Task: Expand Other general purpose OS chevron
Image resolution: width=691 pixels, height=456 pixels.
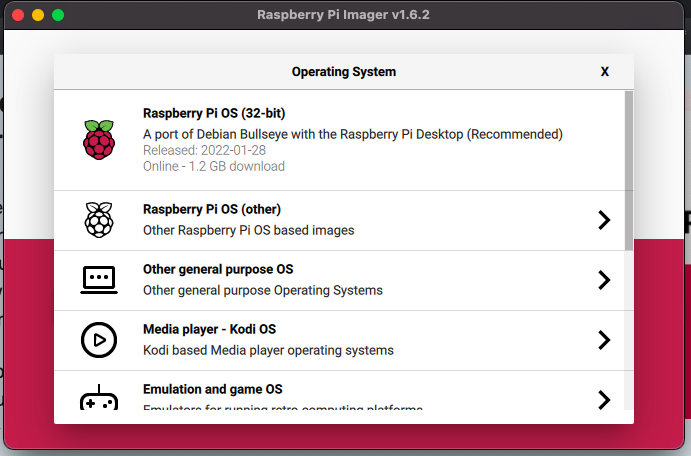Action: 604,280
